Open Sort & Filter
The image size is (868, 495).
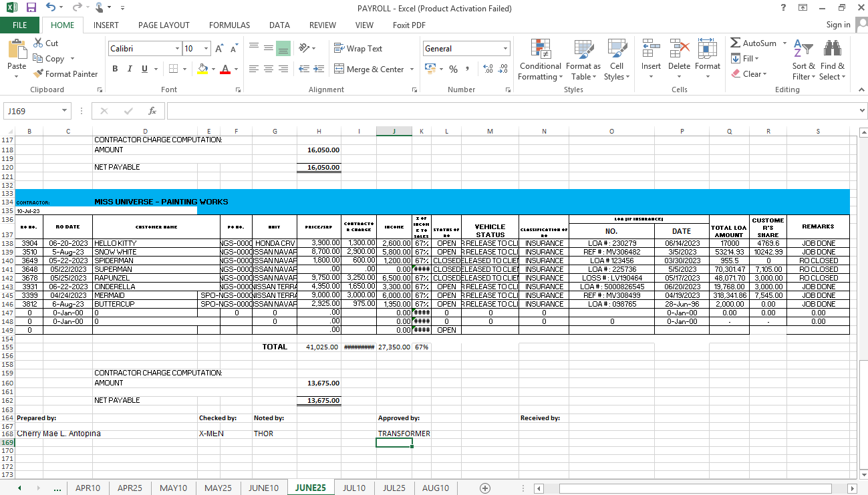pos(803,59)
